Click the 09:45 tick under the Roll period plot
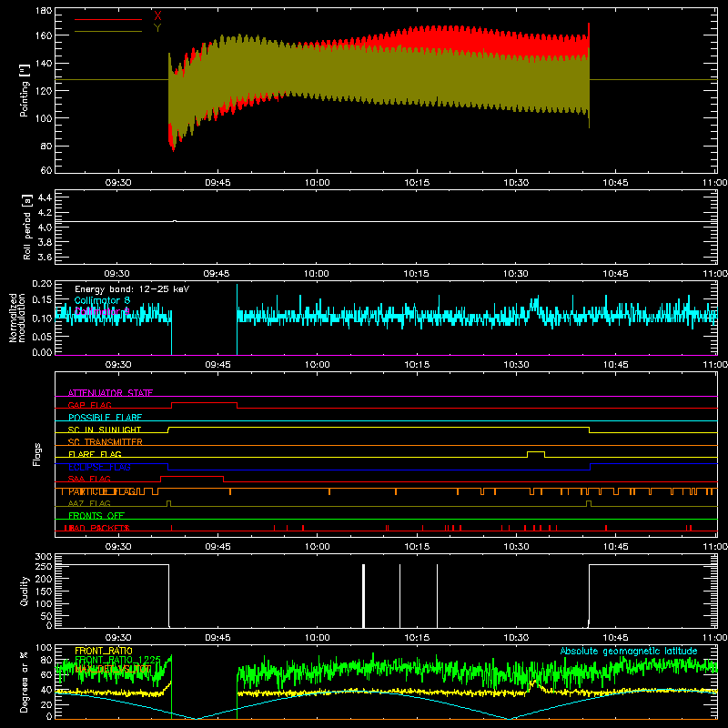 pyautogui.click(x=217, y=274)
